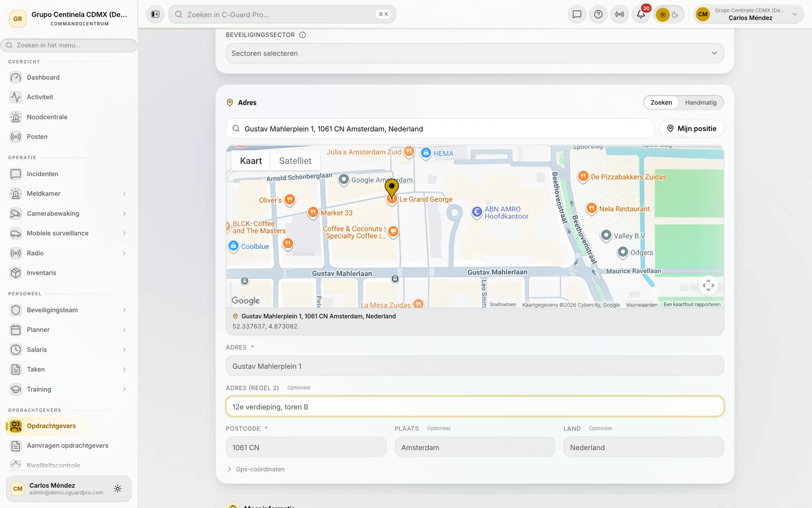812x508 pixels.
Task: Select Satelliet map view
Action: 295,161
